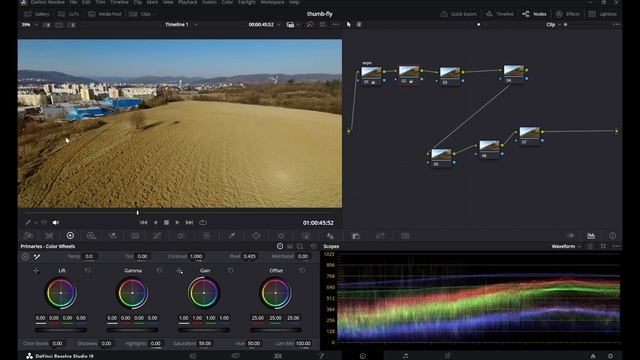Click Quick Export button
640x360 pixels.
pos(459,14)
